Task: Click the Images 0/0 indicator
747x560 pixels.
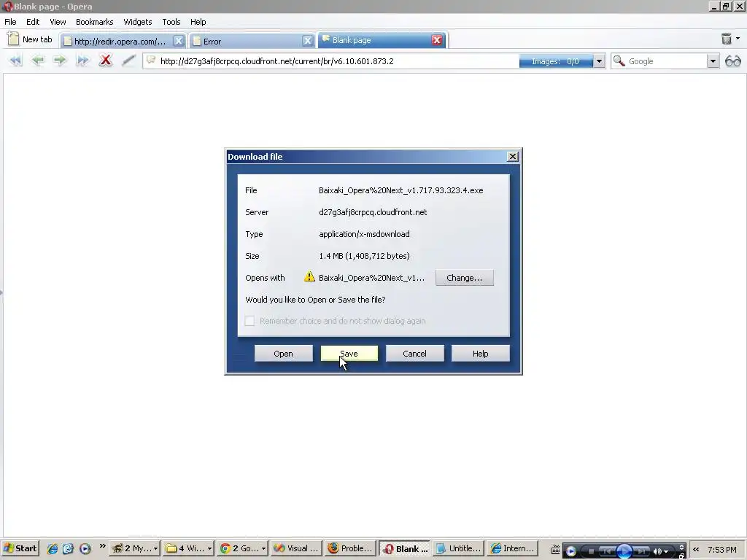Action: [555, 61]
